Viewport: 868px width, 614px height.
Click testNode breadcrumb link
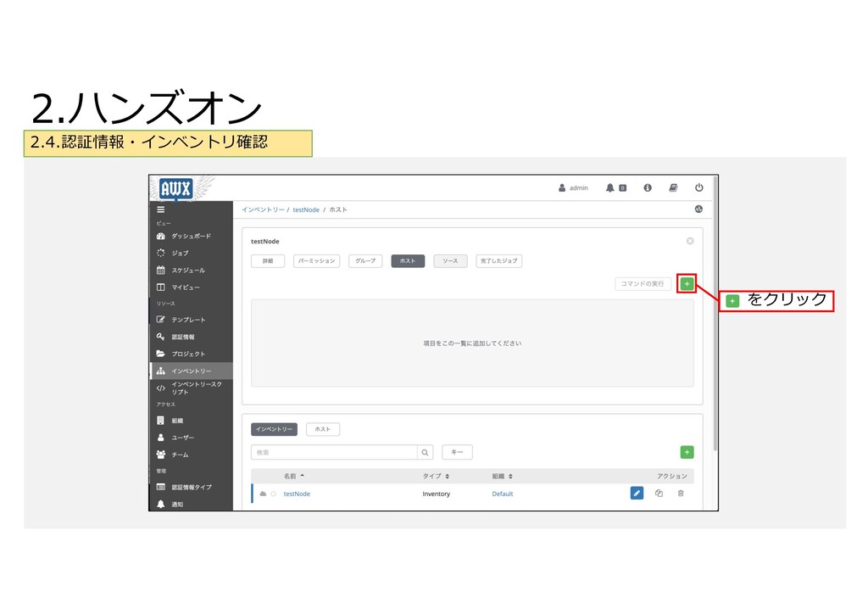(306, 209)
